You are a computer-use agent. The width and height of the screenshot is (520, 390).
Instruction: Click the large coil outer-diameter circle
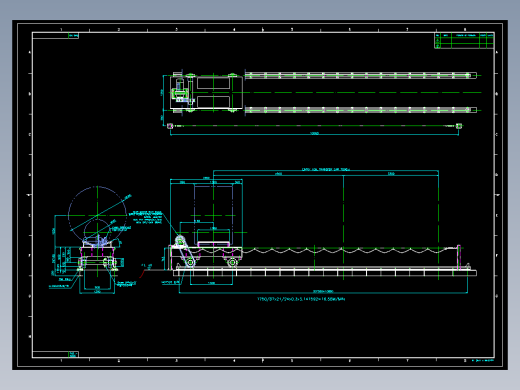[x=97, y=216]
